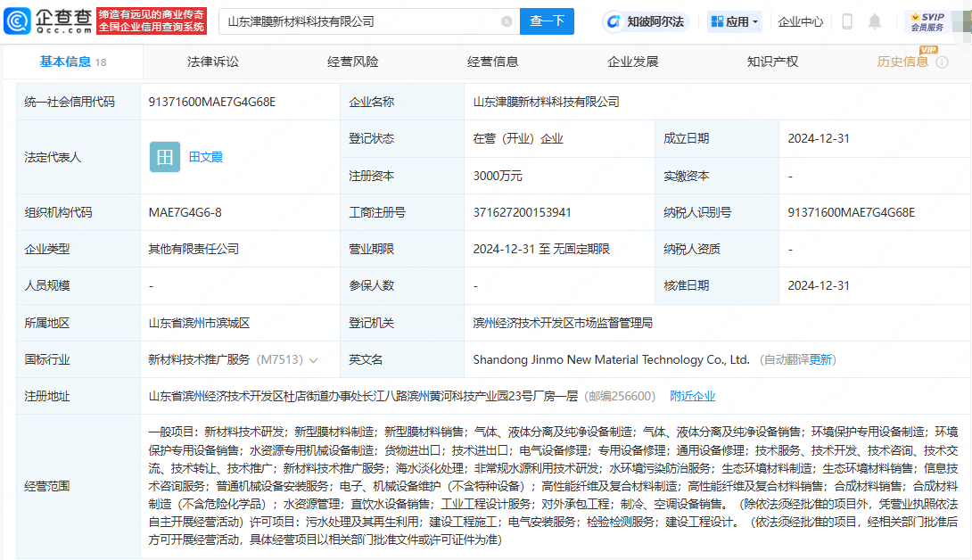Expand the 国标行业 M7513 chevron
Image resolution: width=972 pixels, height=560 pixels.
[x=314, y=360]
